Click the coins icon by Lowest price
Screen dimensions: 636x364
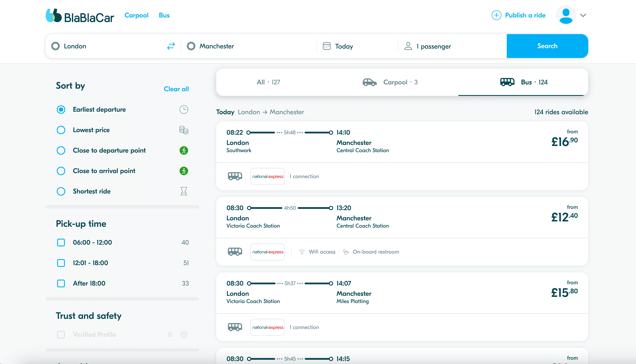tap(184, 130)
